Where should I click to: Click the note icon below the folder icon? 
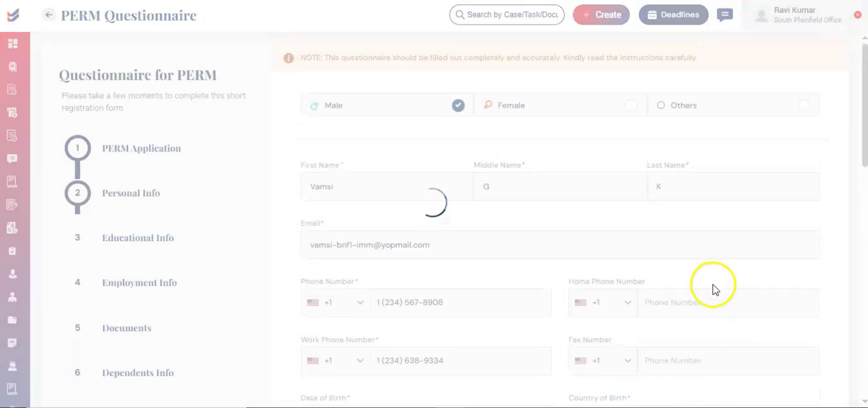click(12, 343)
